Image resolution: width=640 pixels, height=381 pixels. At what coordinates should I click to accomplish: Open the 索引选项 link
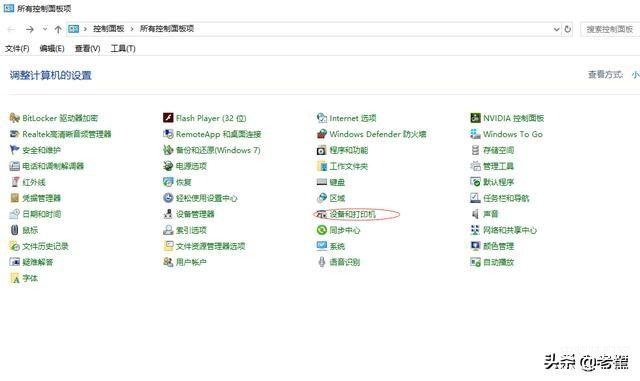(x=191, y=230)
